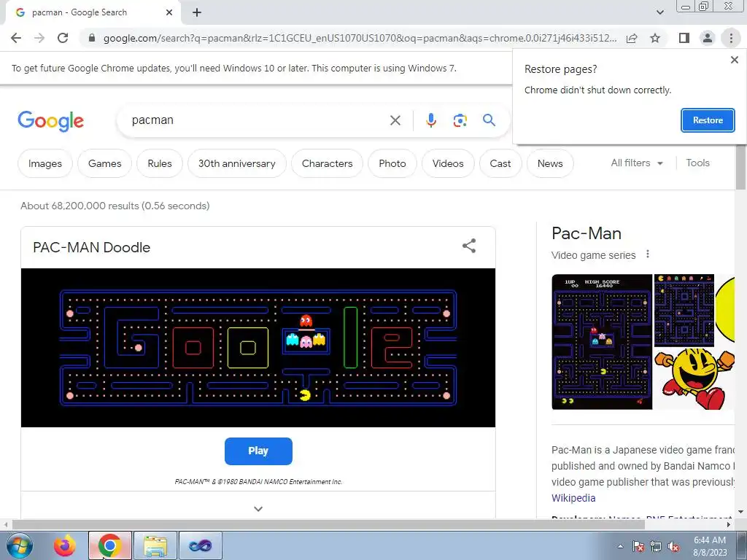Select the 30th anniversary chip
This screenshot has height=560, width=747.
pos(237,163)
